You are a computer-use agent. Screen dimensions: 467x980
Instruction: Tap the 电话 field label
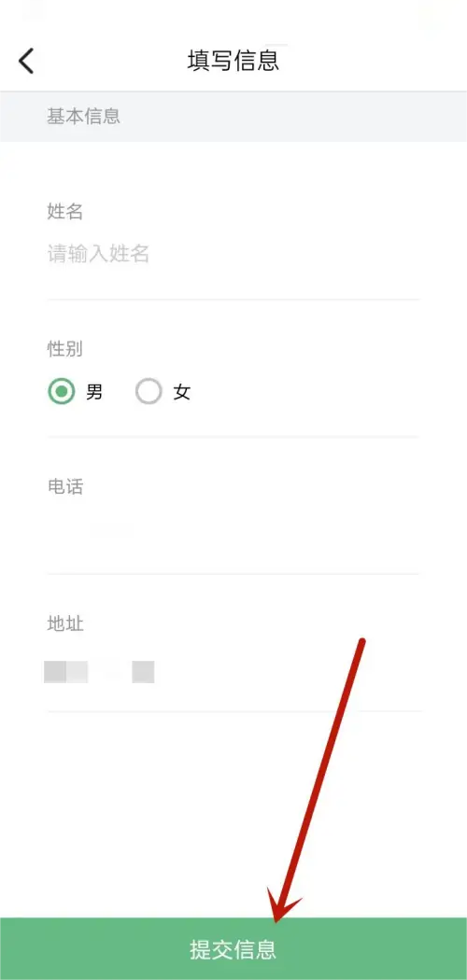click(65, 486)
